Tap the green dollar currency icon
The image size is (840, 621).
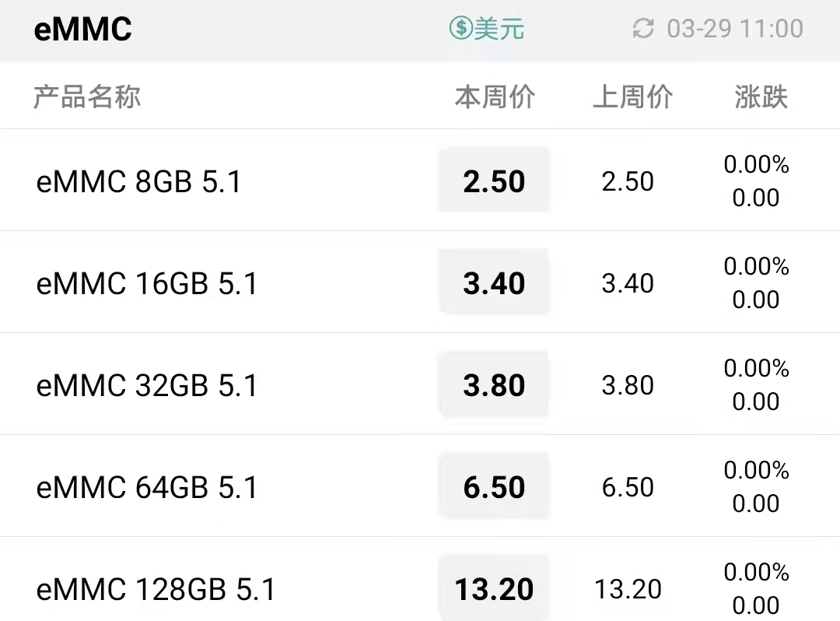click(460, 28)
